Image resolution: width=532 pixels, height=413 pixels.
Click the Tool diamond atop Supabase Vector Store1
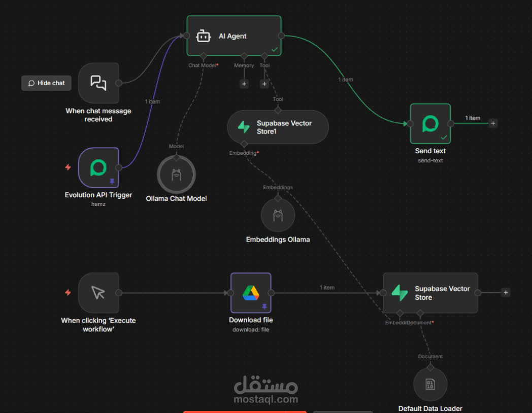tap(278, 110)
